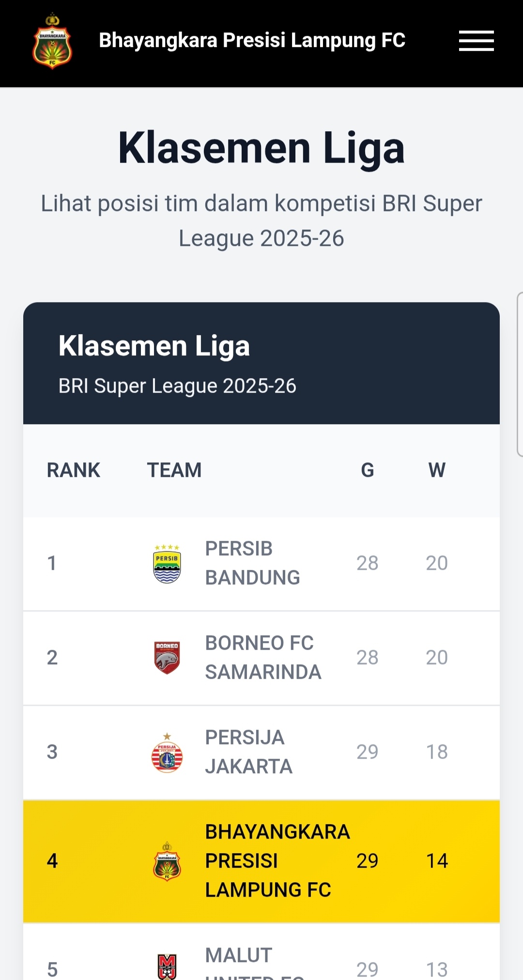This screenshot has width=523, height=980.
Task: Click the TEAM column header
Action: pos(174,470)
